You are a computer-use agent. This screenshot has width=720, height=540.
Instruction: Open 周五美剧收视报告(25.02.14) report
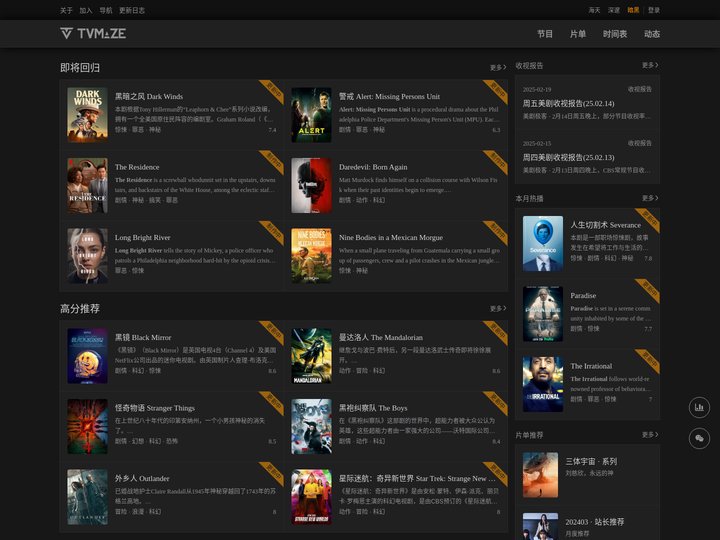click(x=568, y=104)
